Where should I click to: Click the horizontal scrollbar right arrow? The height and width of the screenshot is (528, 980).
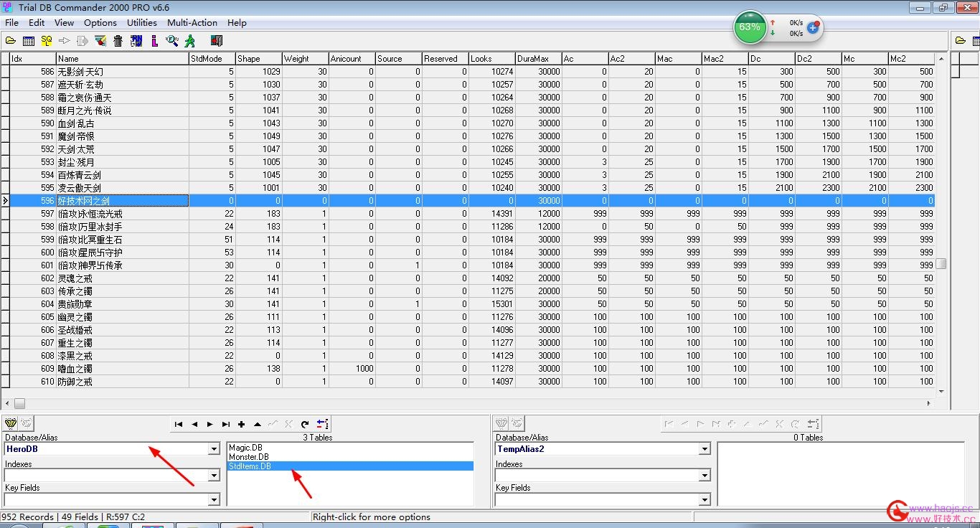tap(930, 403)
